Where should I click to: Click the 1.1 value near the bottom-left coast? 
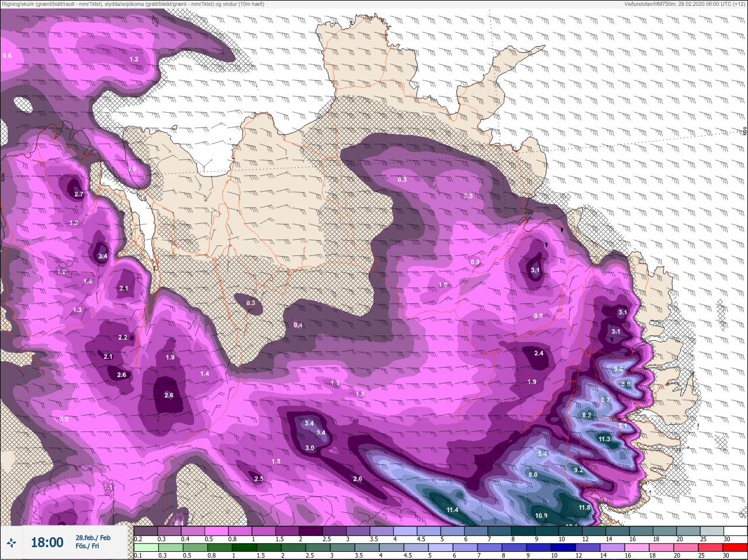coord(108,488)
